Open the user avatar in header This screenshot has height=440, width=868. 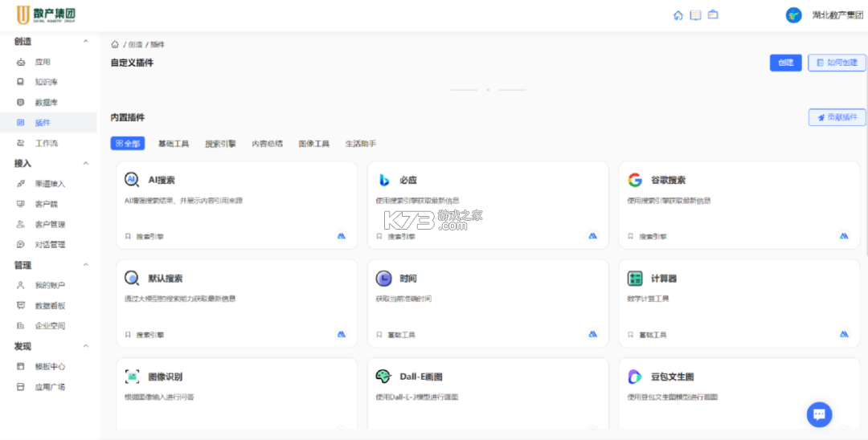tap(794, 15)
